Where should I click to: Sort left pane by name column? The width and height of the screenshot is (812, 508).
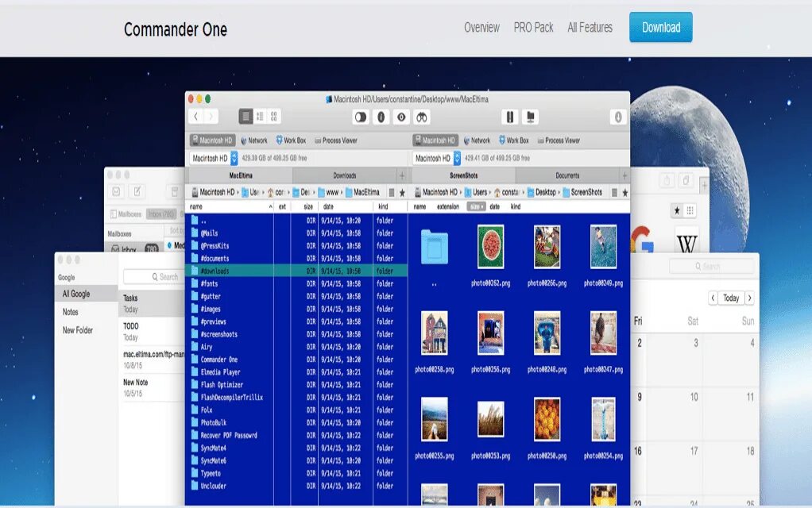coord(230,206)
